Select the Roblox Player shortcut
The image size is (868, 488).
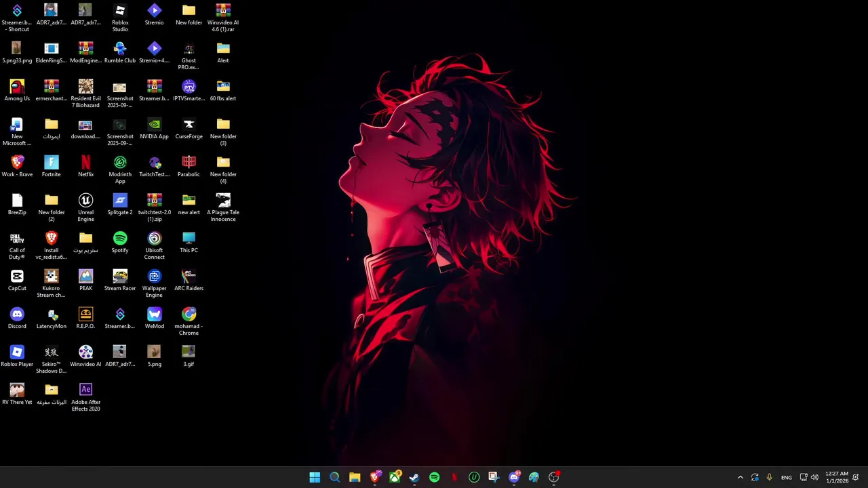point(17,356)
